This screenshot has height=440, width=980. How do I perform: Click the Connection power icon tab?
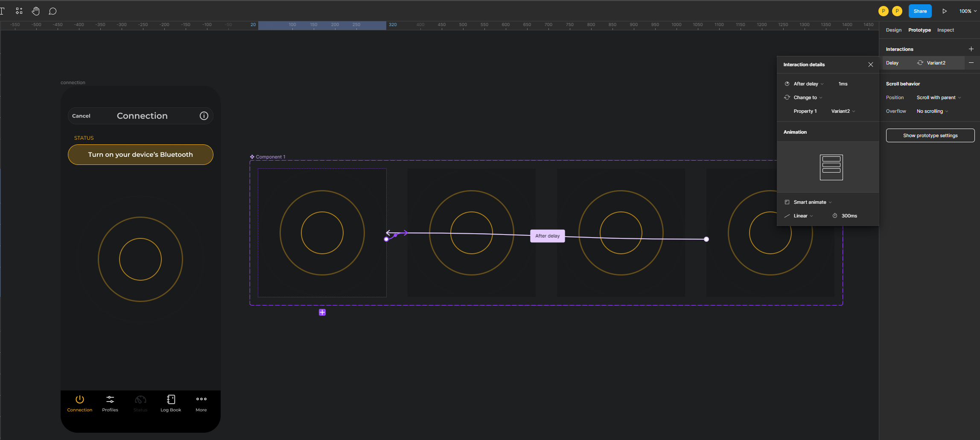[x=80, y=399]
